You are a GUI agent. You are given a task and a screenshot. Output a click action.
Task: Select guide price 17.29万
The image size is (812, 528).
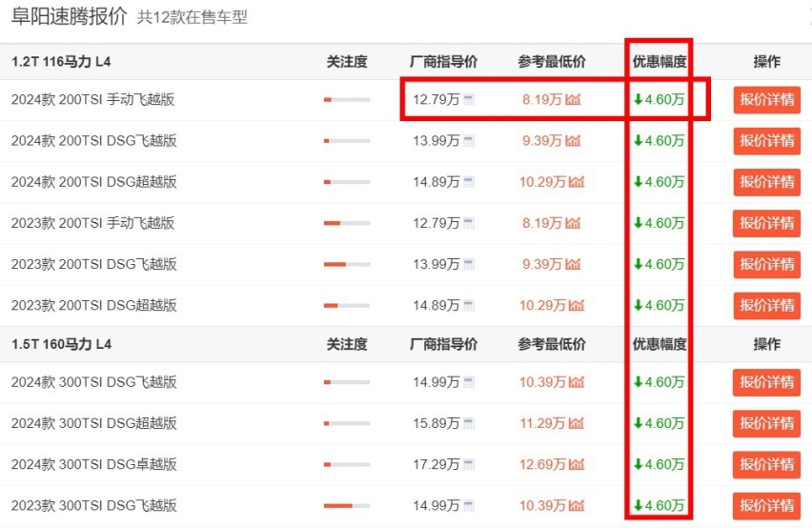436,465
